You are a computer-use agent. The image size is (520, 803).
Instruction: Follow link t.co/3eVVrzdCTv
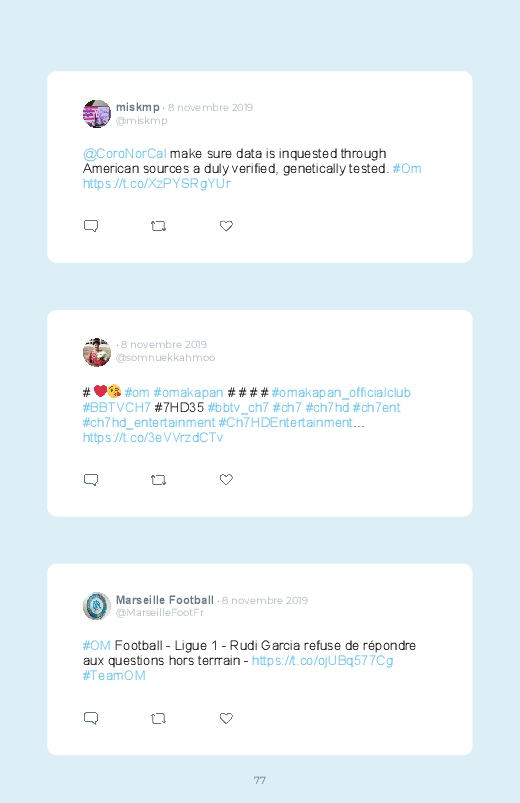point(153,438)
